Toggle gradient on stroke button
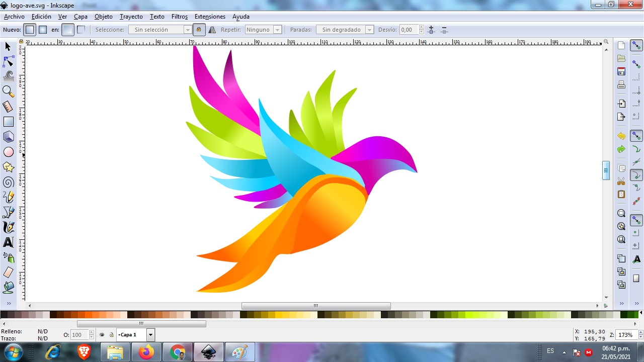The image size is (644, 362). (80, 30)
